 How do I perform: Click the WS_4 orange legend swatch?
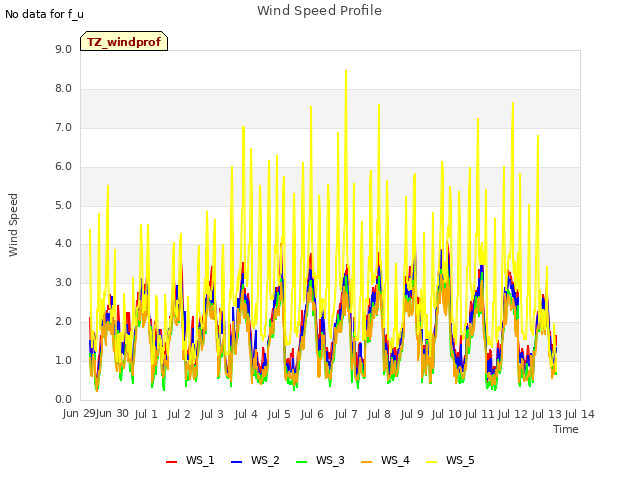(367, 462)
